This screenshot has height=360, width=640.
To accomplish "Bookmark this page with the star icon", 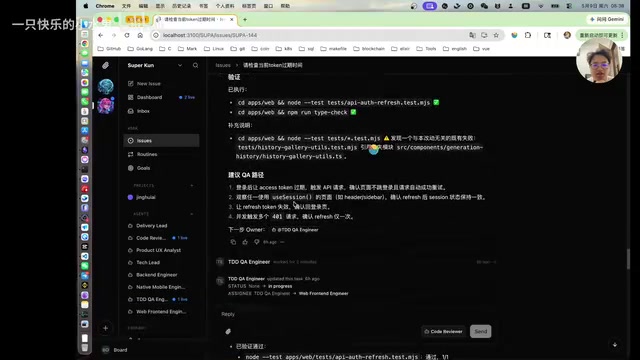I will [496, 36].
